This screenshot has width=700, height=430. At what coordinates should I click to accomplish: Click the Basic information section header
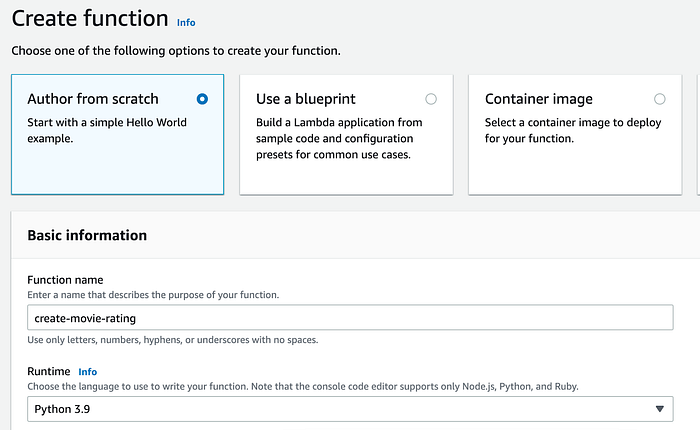pos(87,235)
